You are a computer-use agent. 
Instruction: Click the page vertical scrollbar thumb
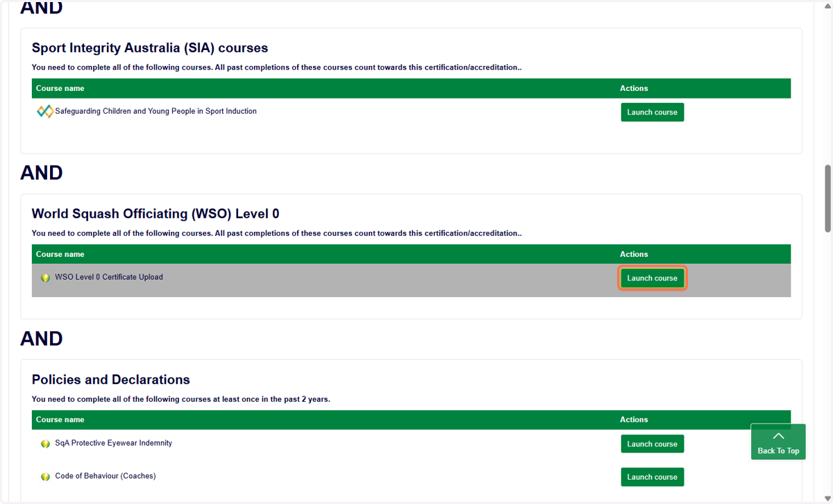[x=827, y=199]
